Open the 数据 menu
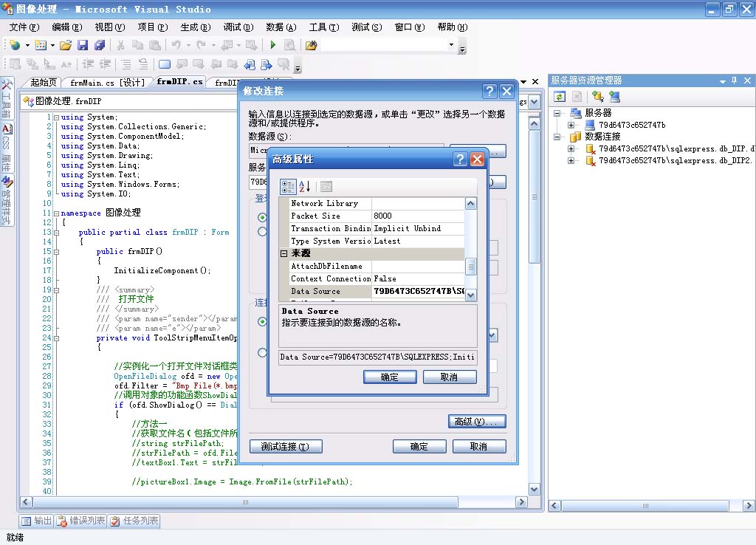 pyautogui.click(x=281, y=27)
